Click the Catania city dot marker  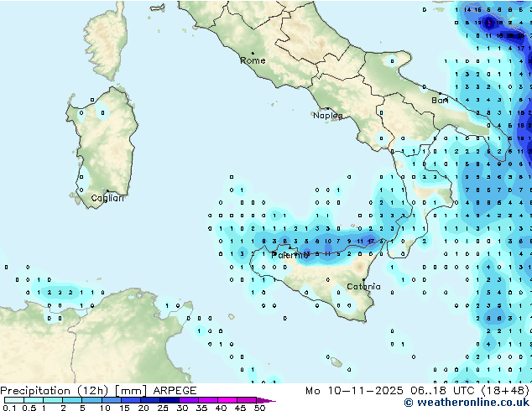coord(363,280)
